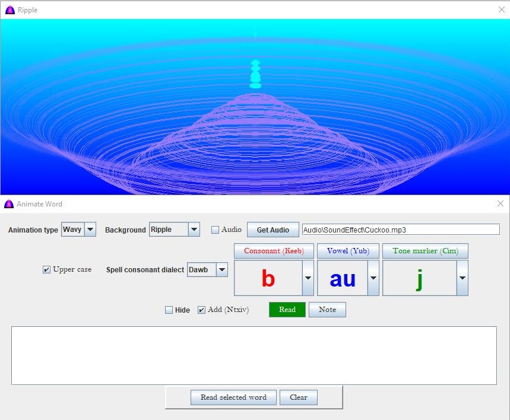Enable the Audio checkbox
The width and height of the screenshot is (510, 420).
216,230
